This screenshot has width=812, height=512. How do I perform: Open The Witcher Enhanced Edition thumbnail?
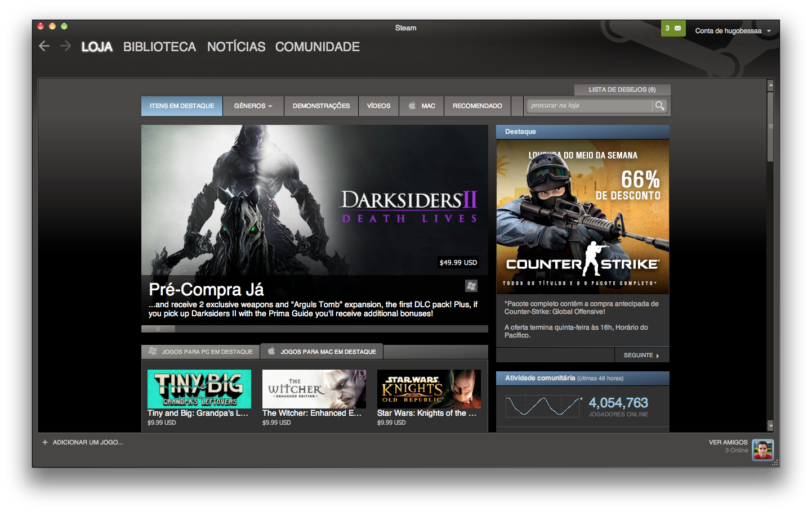coord(314,389)
